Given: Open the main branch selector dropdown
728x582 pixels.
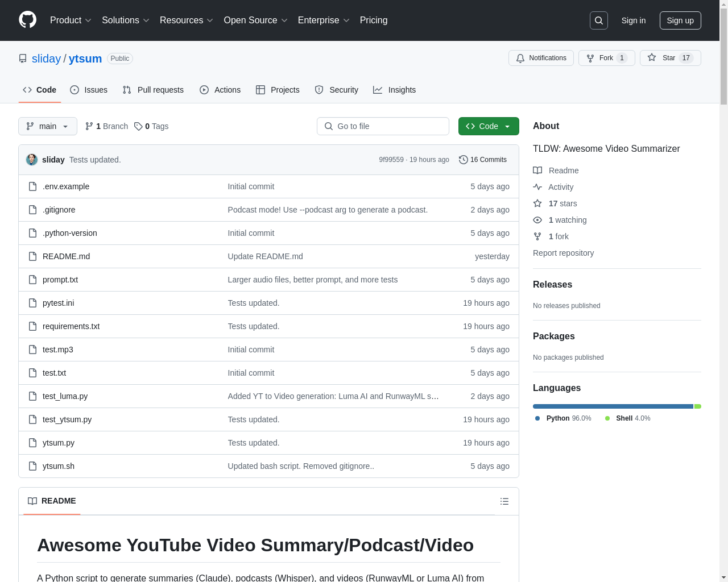Looking at the screenshot, I should tap(48, 126).
